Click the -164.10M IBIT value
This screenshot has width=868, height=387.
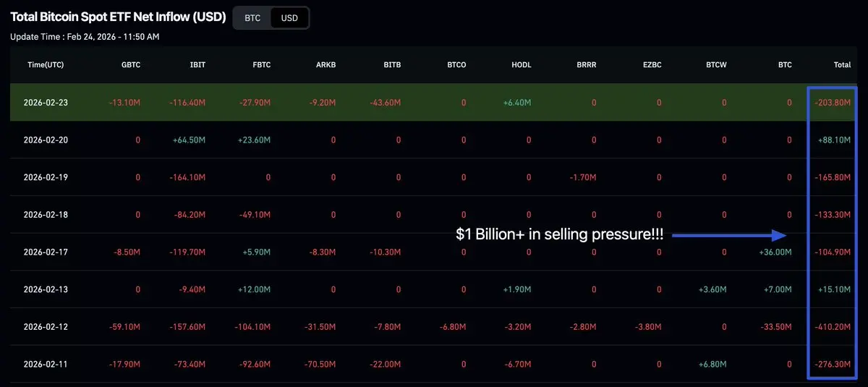(x=187, y=177)
